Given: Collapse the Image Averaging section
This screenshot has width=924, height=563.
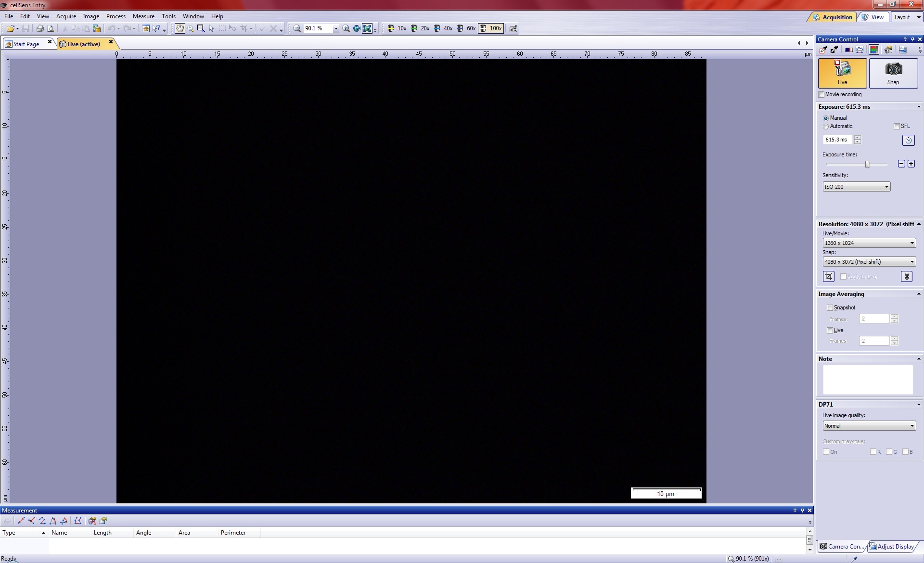Looking at the screenshot, I should click(919, 294).
